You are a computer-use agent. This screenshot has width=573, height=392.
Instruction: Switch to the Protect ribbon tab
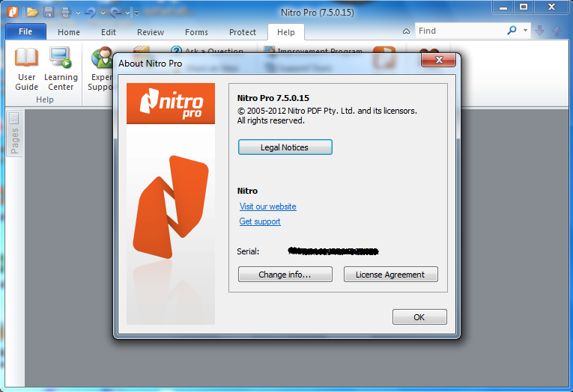[x=243, y=32]
